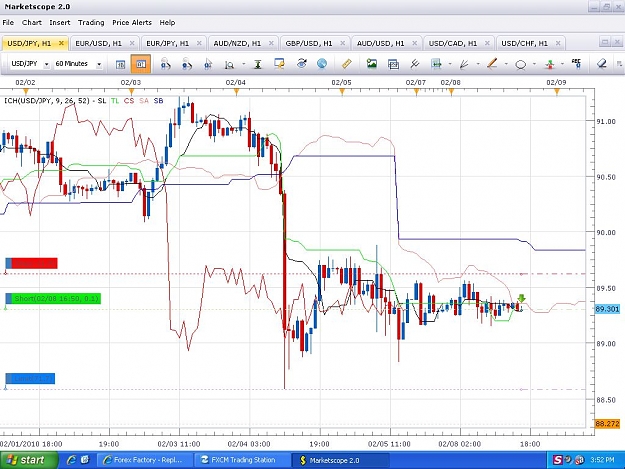Click the eraser tool icon
The height and width of the screenshot is (469, 625).
[x=601, y=64]
